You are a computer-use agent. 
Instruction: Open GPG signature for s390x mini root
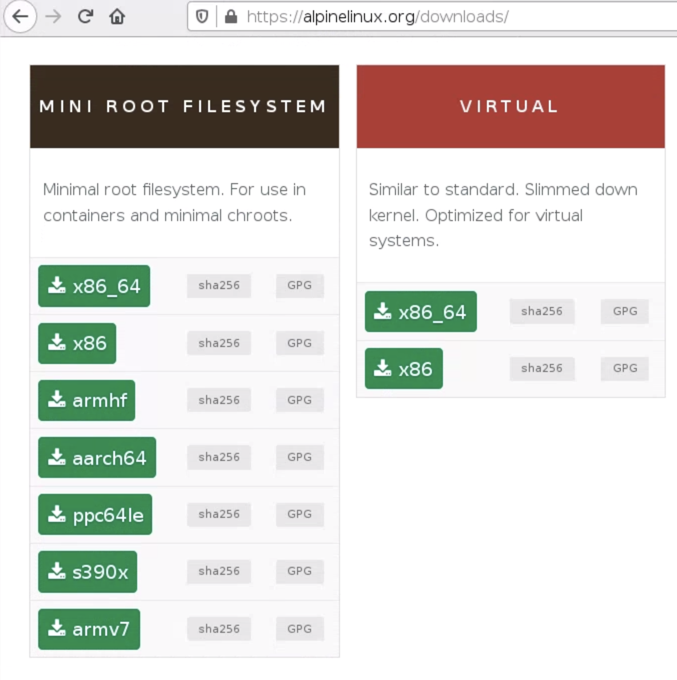point(300,572)
